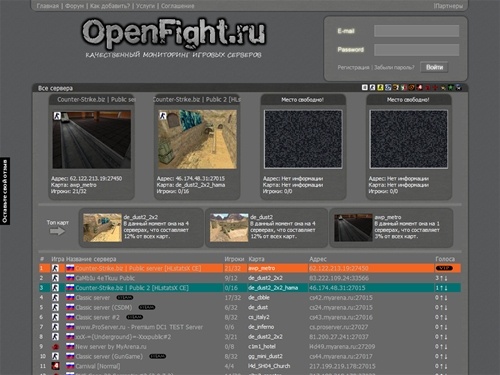
Task: Sort by the Карта column header
Action: click(256, 259)
